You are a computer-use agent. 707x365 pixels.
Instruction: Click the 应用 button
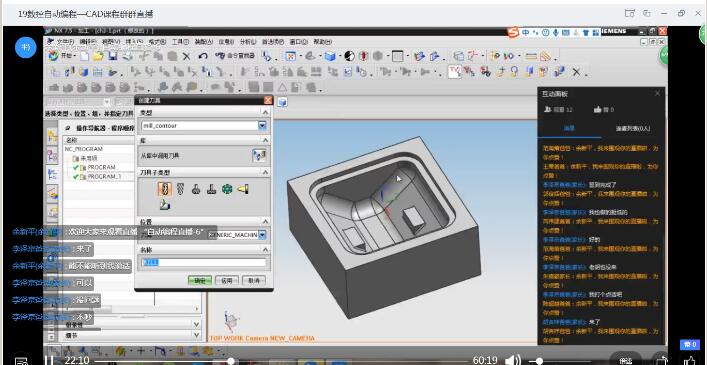(x=226, y=280)
